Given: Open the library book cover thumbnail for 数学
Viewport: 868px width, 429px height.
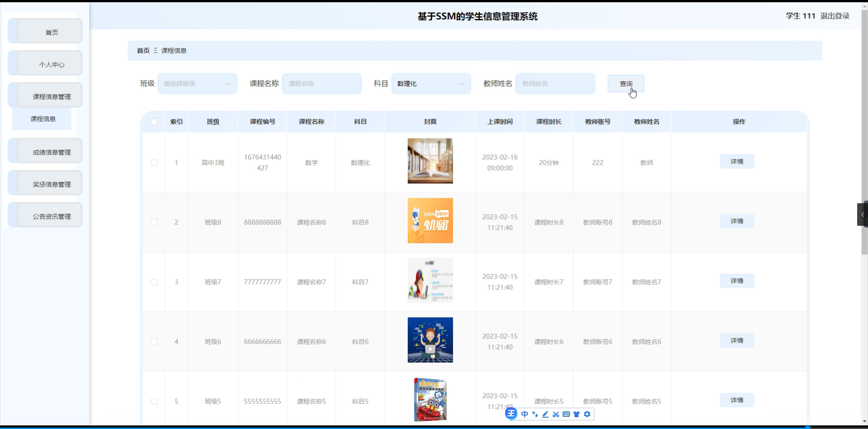Looking at the screenshot, I should (430, 161).
